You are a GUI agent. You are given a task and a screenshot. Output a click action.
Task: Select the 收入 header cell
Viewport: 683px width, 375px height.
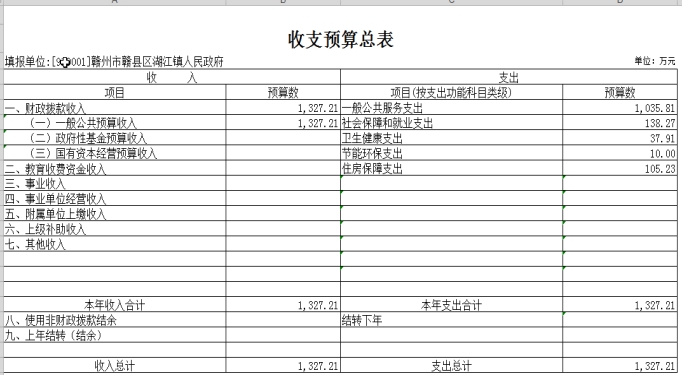[x=172, y=78]
